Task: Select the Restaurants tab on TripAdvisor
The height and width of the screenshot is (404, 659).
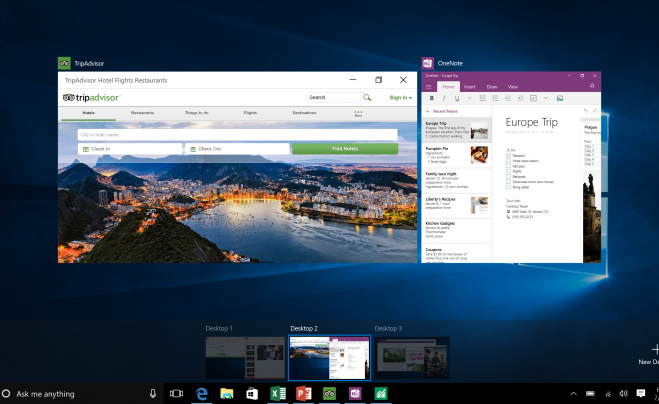Action: tap(142, 113)
